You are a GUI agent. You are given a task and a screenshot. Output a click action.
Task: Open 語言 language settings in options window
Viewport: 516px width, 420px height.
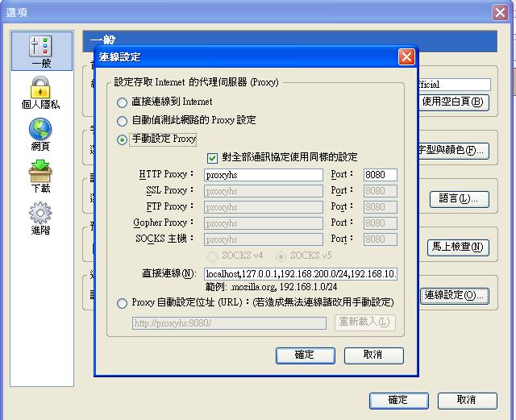click(459, 199)
